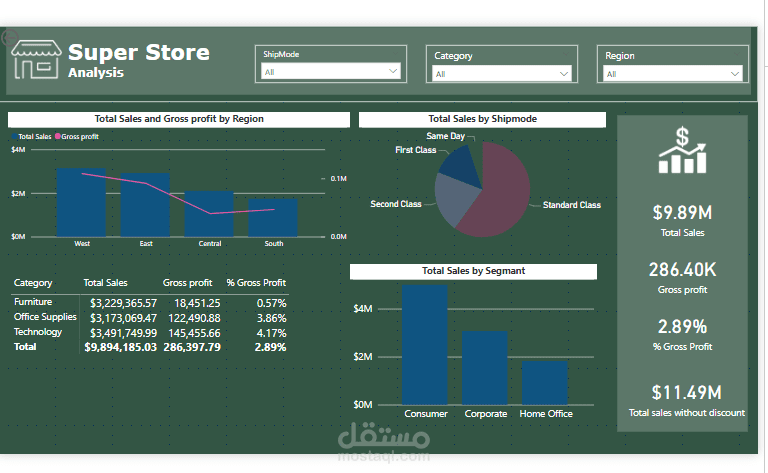The width and height of the screenshot is (768, 473).
Task: Select the Office Supplies row label
Action: 45,317
